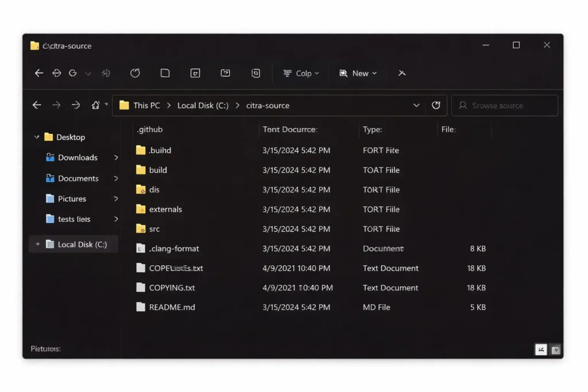Switch to the details view in status bar
588x392 pixels.
coord(540,350)
